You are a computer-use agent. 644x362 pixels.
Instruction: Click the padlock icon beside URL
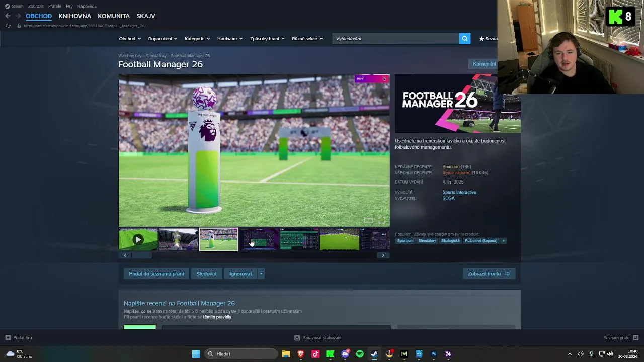19,26
